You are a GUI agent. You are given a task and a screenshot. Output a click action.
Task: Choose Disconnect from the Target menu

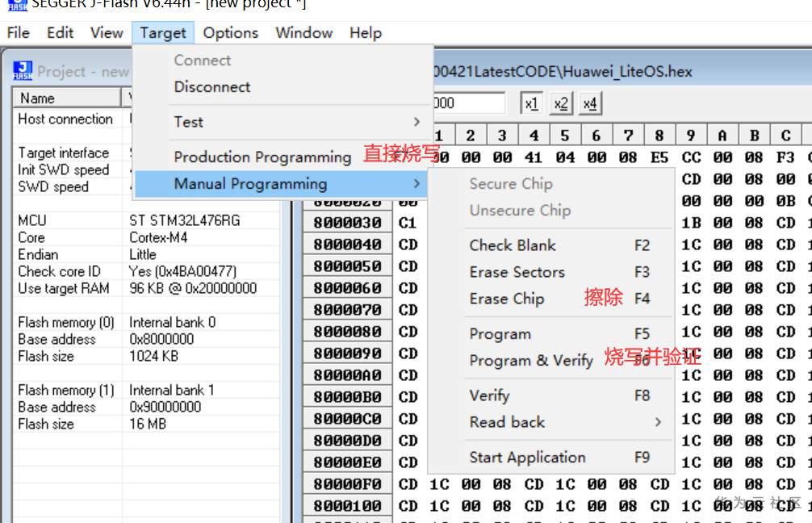click(283, 86)
